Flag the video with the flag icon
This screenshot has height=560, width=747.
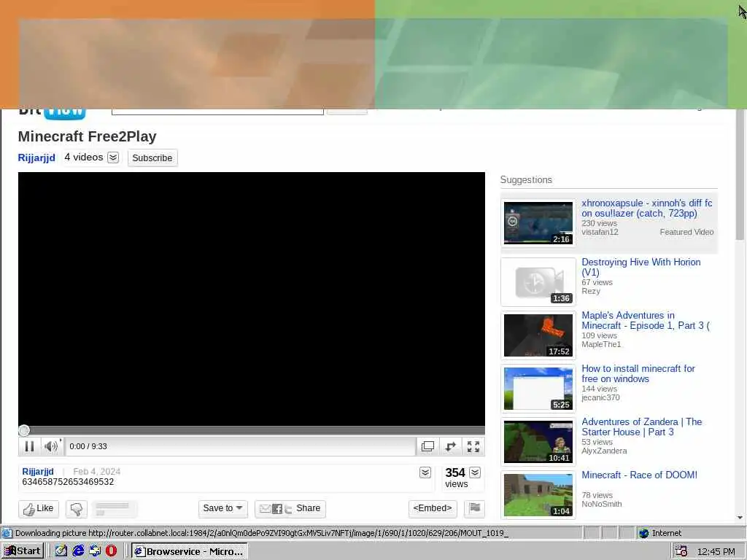[474, 508]
